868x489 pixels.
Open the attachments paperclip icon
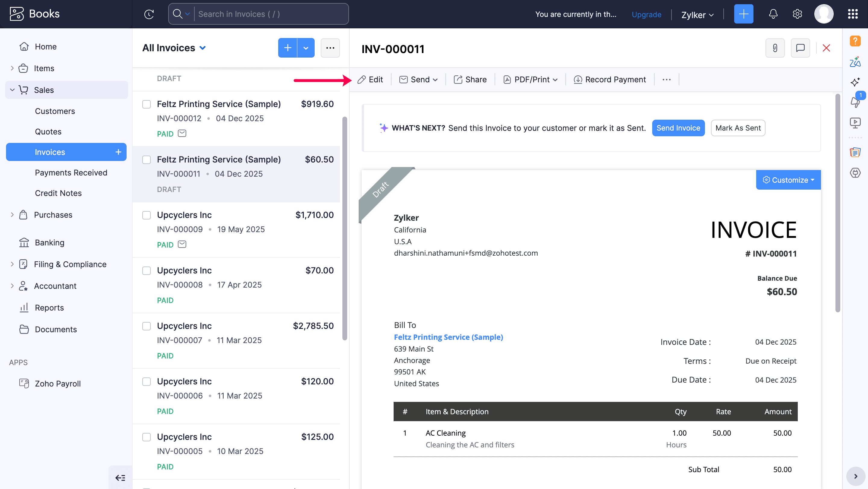coord(775,48)
